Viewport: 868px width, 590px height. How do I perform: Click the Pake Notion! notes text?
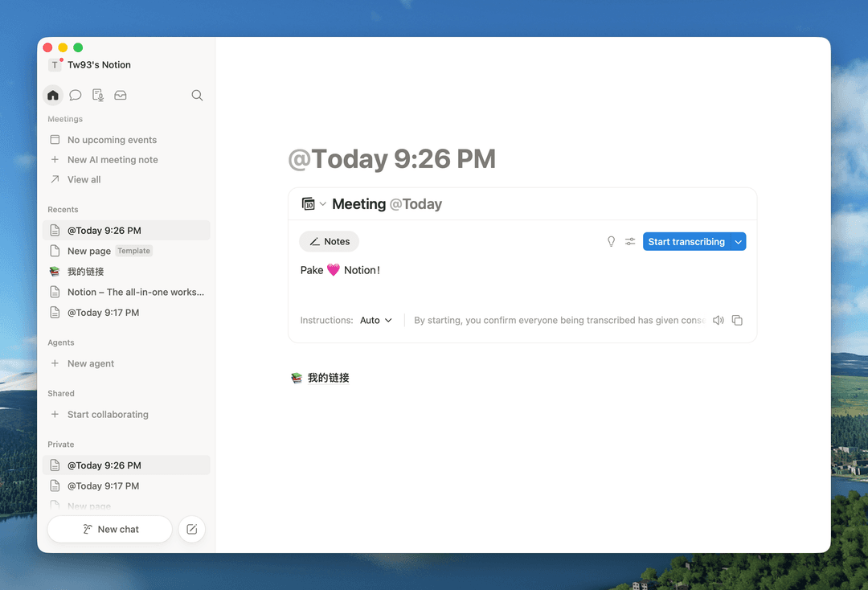pyautogui.click(x=340, y=270)
